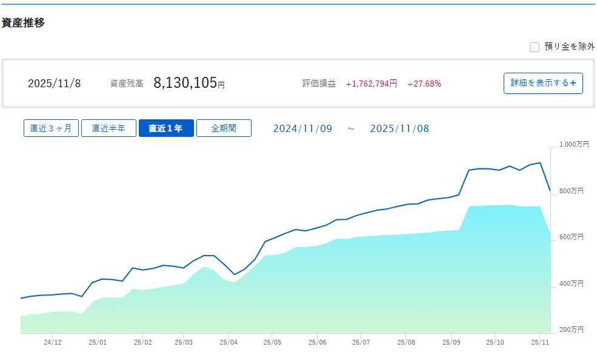Check the 預り金を除外 checkbox
The height and width of the screenshot is (364, 597).
coord(535,47)
